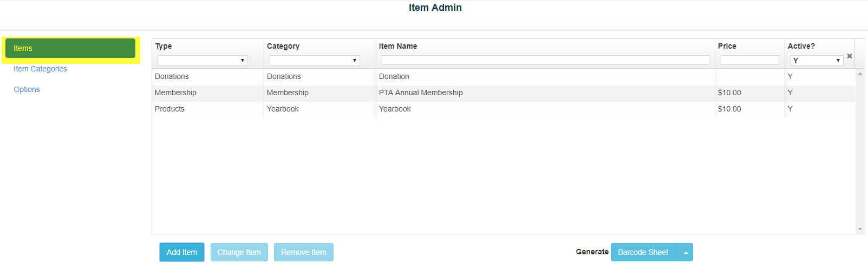
Task: Click the Membership category cell
Action: tap(320, 93)
